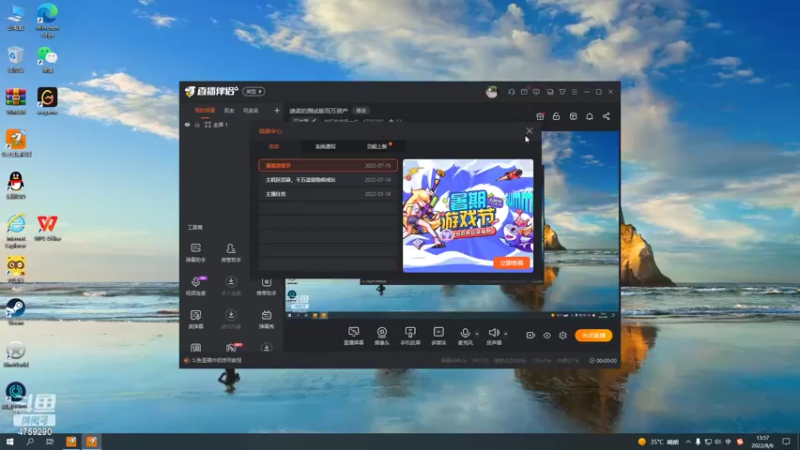Viewport: 800px width, 450px height.
Task: Toggle the preview eye in bottom bar
Action: (547, 335)
